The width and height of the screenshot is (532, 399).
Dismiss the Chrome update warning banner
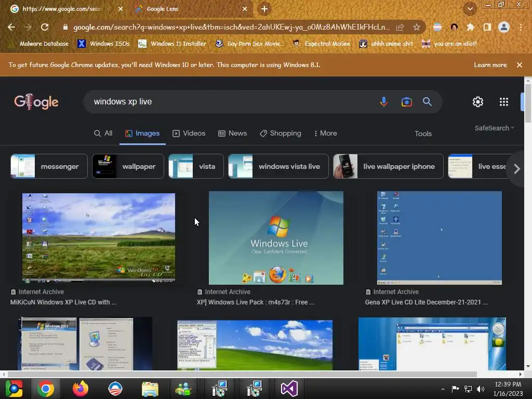coord(520,65)
